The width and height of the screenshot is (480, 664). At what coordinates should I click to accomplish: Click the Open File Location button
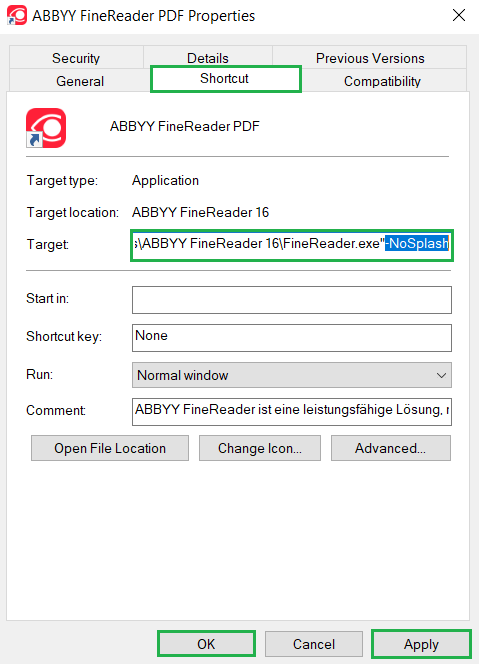(110, 448)
